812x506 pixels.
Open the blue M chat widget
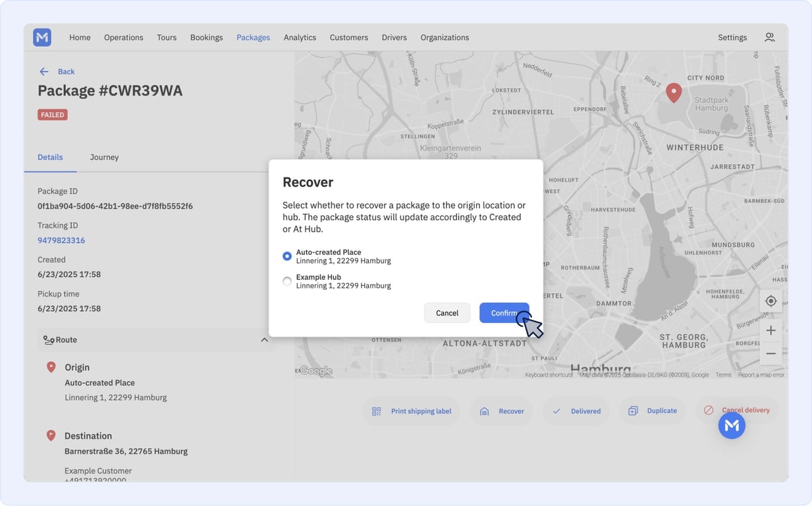(x=732, y=426)
